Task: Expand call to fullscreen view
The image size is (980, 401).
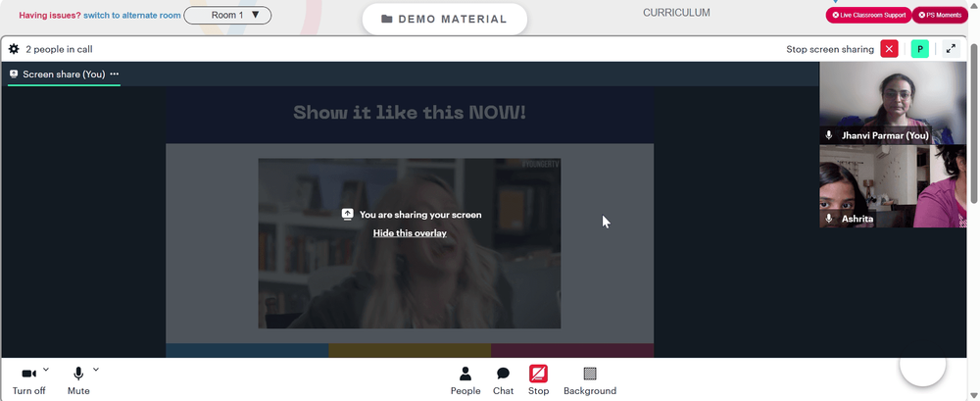Action: point(951,49)
